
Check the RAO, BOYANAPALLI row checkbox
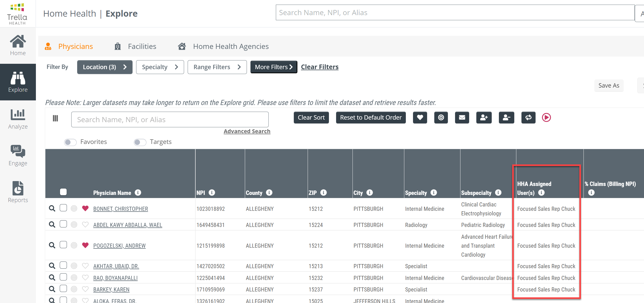[x=63, y=277]
